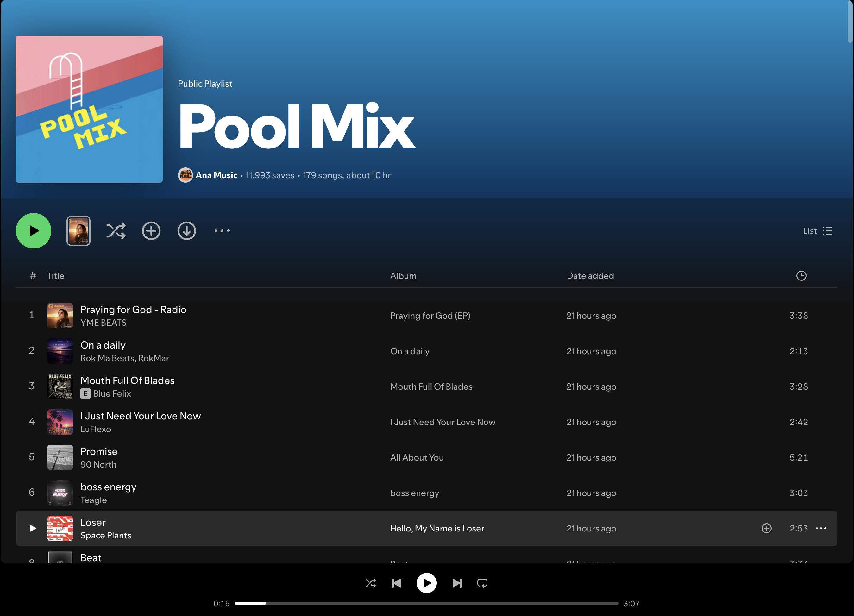Click the On a daily album art
The width and height of the screenshot is (854, 616).
pyautogui.click(x=60, y=351)
